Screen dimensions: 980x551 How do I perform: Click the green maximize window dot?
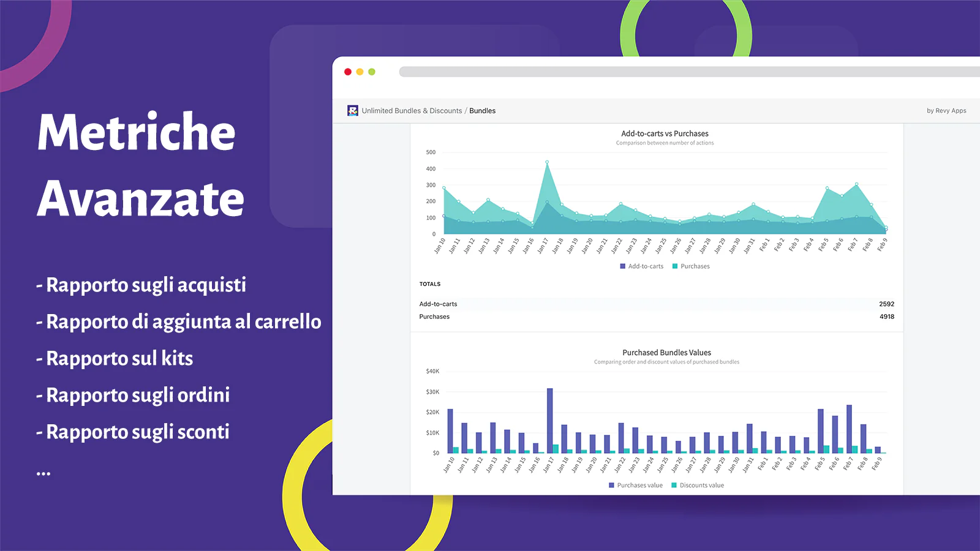pos(372,72)
